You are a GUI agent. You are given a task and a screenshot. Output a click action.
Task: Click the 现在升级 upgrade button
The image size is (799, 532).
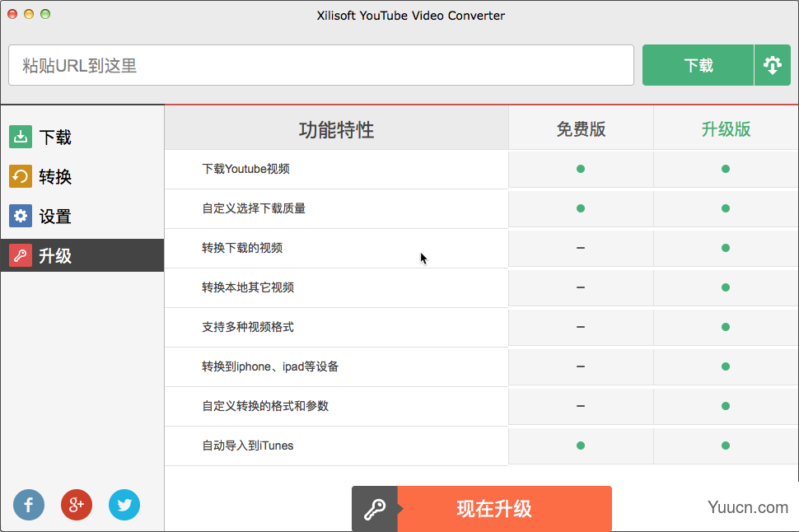tap(502, 508)
